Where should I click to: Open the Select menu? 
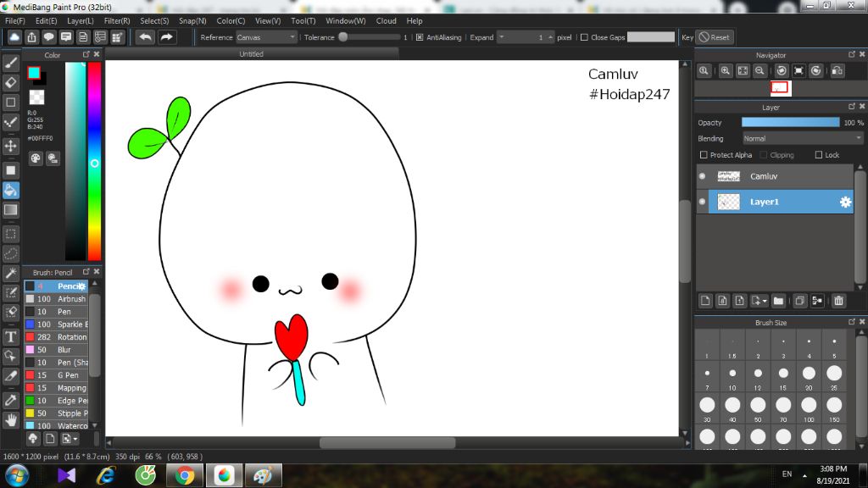(x=154, y=21)
